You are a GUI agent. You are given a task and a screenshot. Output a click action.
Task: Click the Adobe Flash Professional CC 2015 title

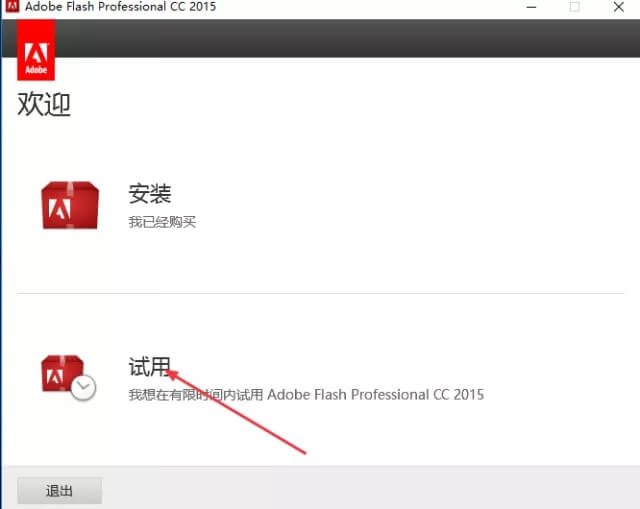tap(120, 7)
